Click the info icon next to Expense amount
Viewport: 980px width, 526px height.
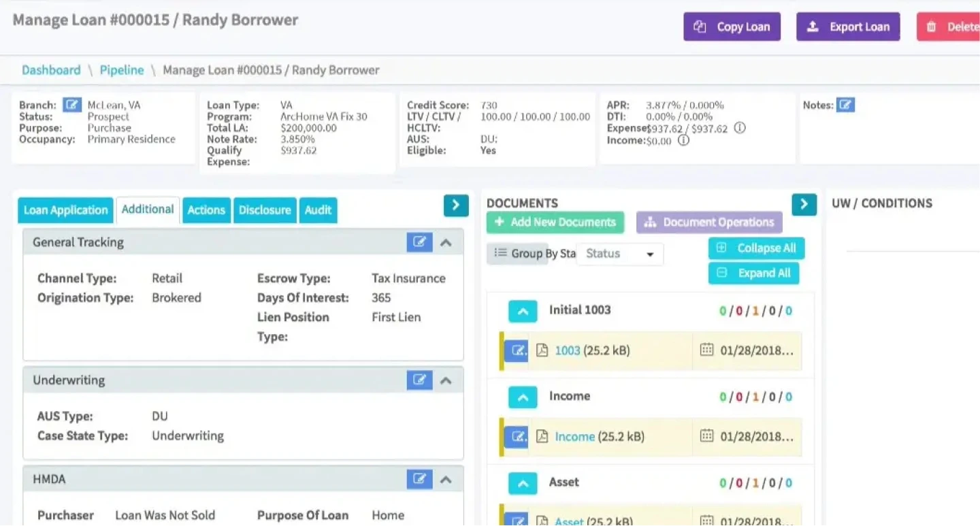739,127
